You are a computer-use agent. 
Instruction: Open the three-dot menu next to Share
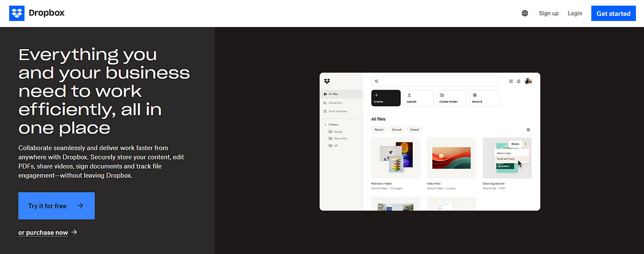point(526,144)
